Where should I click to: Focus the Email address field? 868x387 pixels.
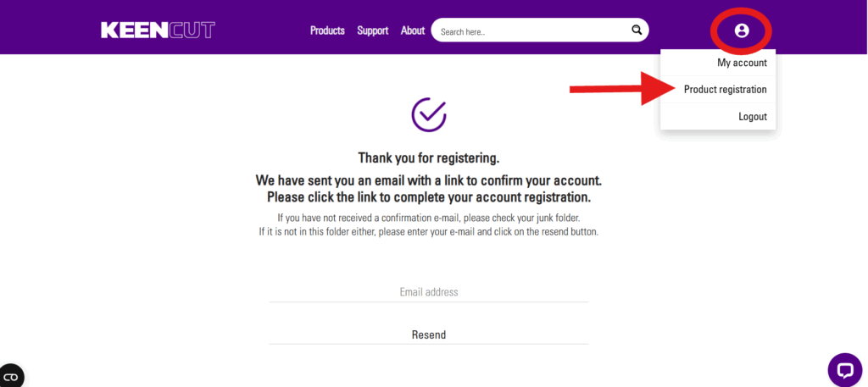[429, 292]
